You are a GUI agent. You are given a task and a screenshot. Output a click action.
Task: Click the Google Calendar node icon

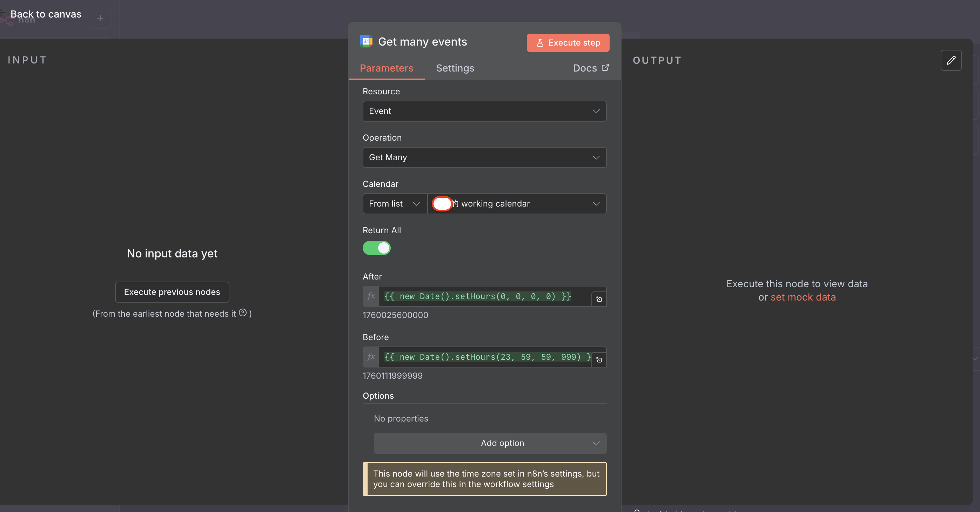[x=366, y=41]
